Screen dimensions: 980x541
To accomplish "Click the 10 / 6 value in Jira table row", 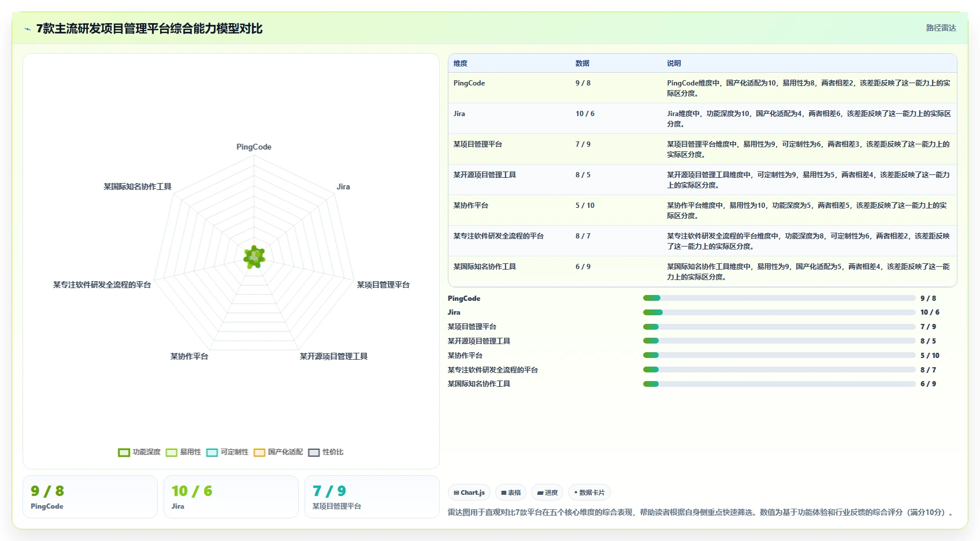I will pyautogui.click(x=585, y=114).
